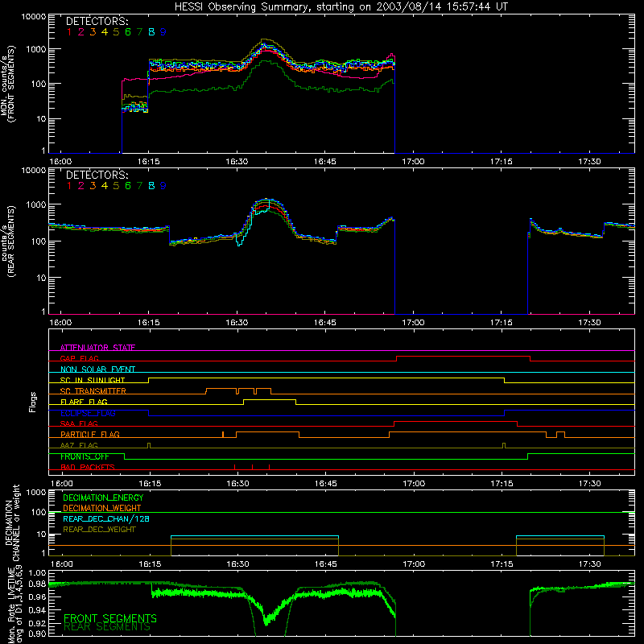Select detector 9 legend number in the front segments plot
The height and width of the screenshot is (644, 644).
point(163,32)
